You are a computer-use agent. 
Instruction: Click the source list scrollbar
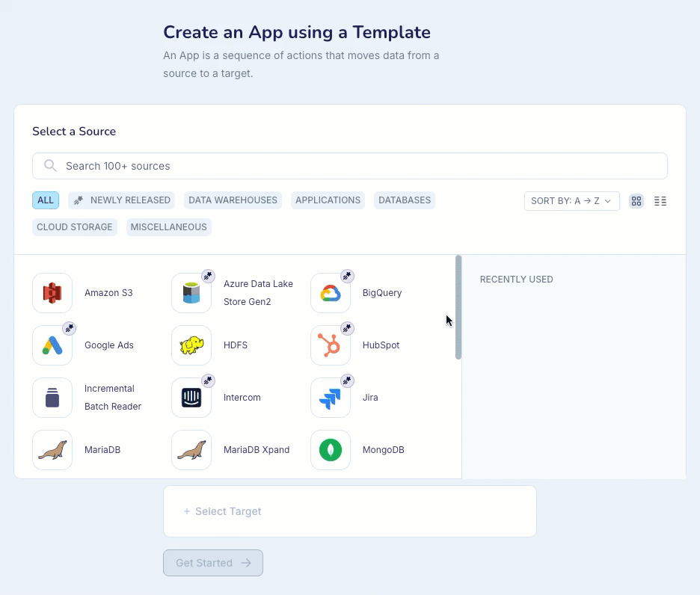pos(458,307)
